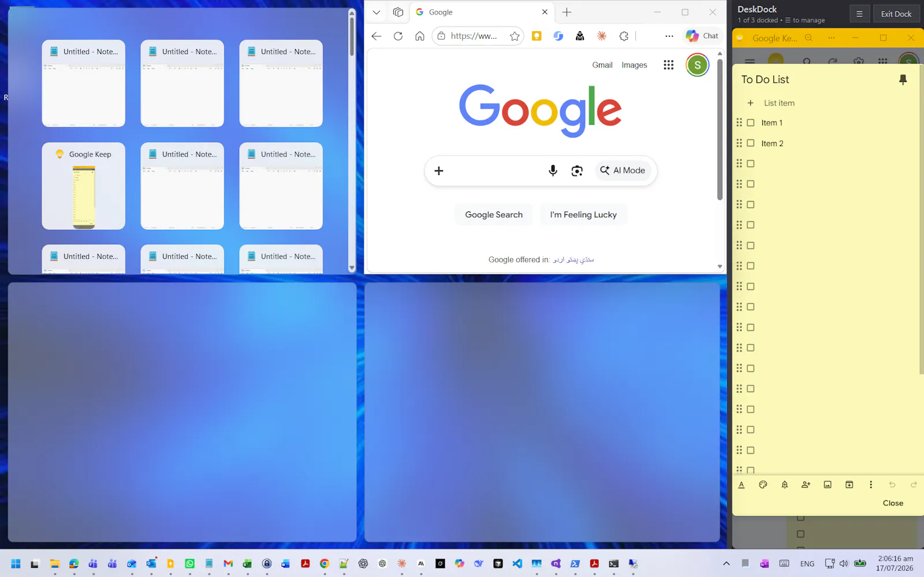Search by image with Google Lens

[x=577, y=170]
